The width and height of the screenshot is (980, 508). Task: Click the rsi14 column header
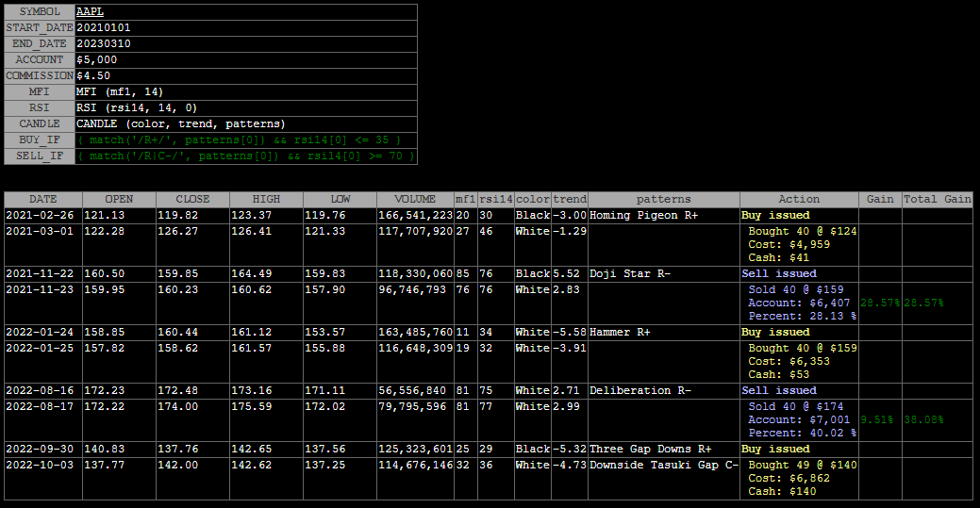point(496,199)
